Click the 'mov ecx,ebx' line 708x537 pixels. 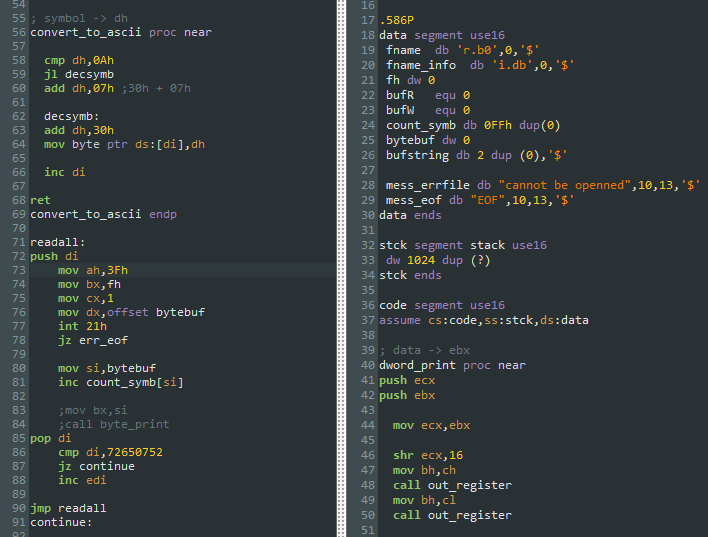click(x=432, y=425)
